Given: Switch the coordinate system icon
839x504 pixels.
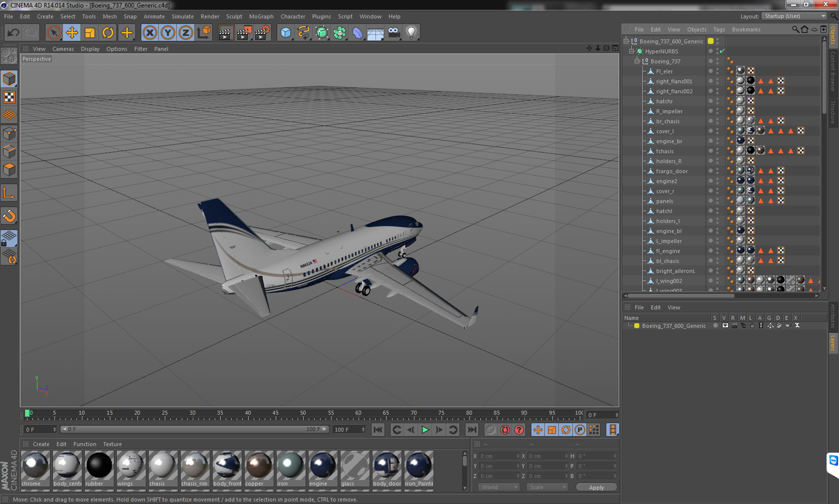Looking at the screenshot, I should point(204,33).
